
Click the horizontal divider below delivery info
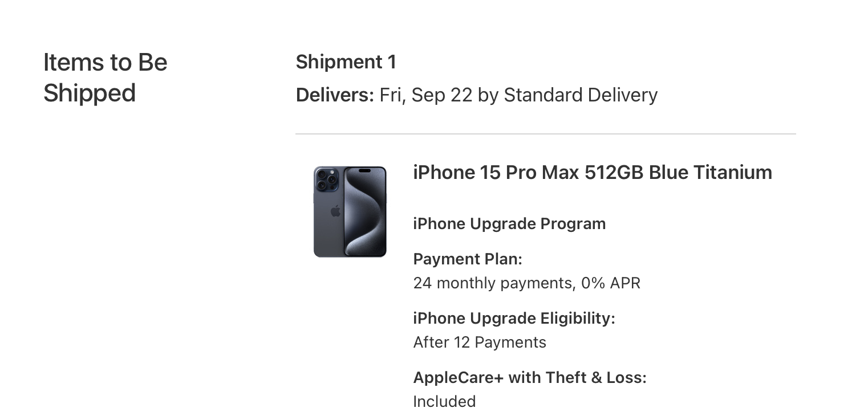click(x=546, y=134)
